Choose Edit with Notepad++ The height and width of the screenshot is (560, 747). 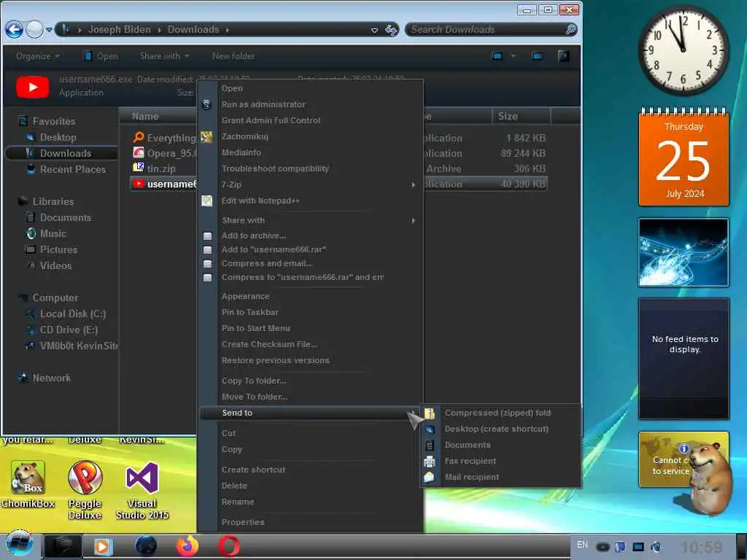[260, 201]
